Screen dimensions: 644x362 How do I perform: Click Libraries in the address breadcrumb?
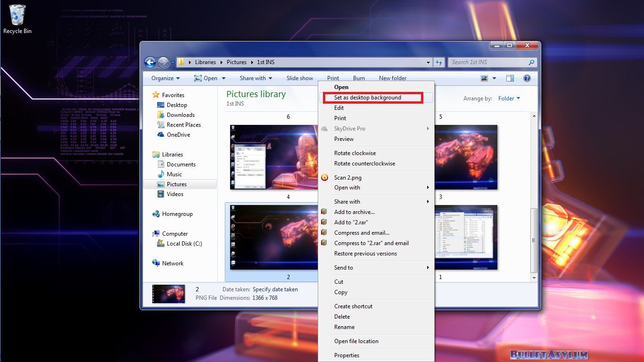[x=206, y=62]
